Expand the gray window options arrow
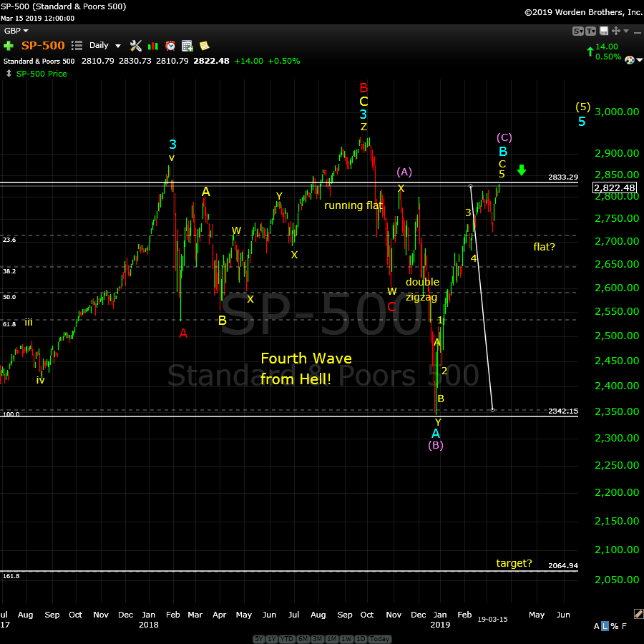This screenshot has height=644, width=644. 626,31
